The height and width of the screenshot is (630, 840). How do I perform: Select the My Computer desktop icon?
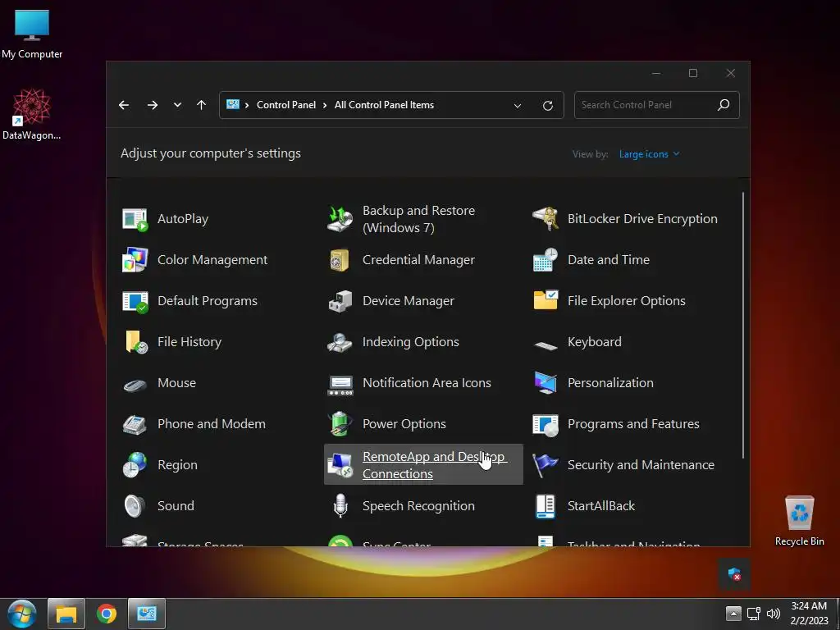pyautogui.click(x=32, y=34)
